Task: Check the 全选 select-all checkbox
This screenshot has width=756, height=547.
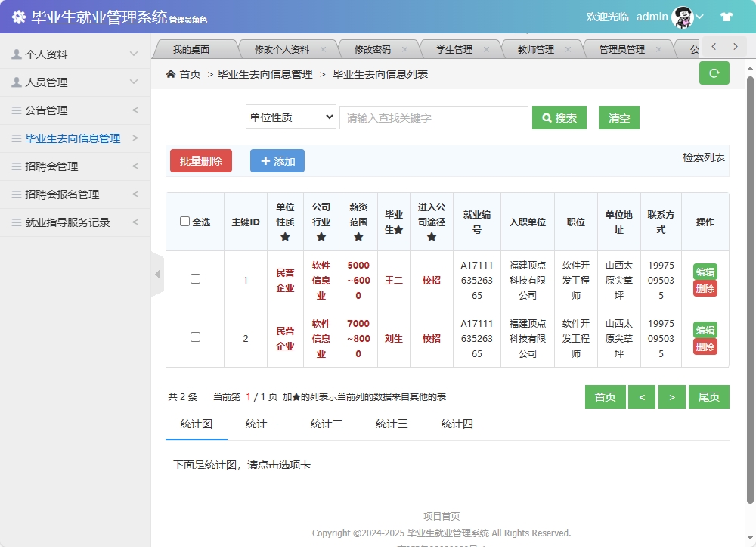Action: (x=184, y=219)
